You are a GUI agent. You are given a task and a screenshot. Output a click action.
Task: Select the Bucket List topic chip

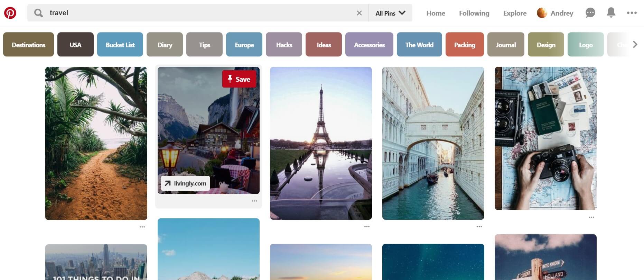click(x=120, y=45)
